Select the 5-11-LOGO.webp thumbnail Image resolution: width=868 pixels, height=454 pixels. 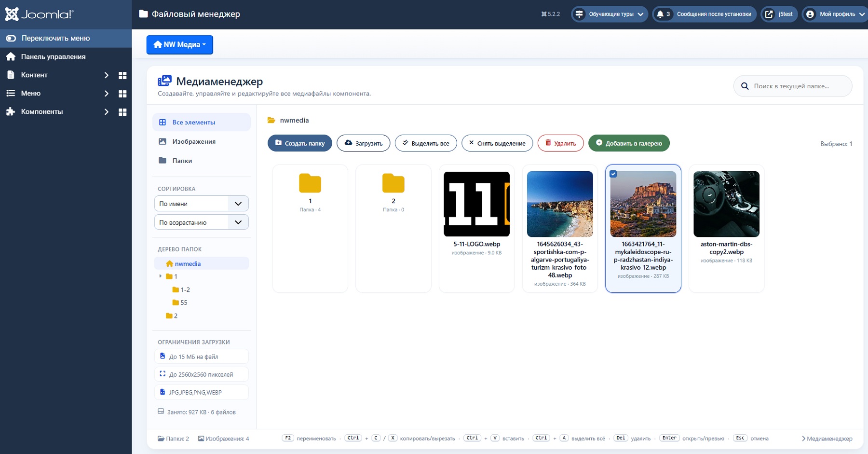pos(476,204)
